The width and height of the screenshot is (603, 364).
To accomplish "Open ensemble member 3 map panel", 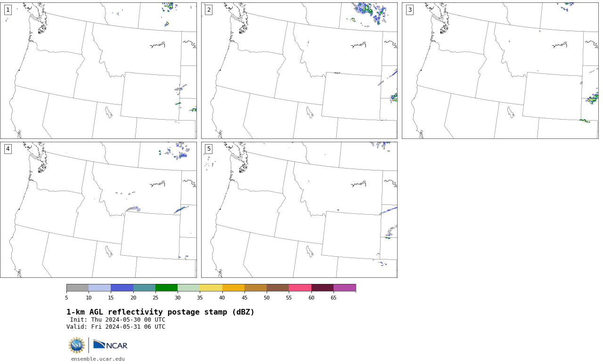I will pos(500,71).
